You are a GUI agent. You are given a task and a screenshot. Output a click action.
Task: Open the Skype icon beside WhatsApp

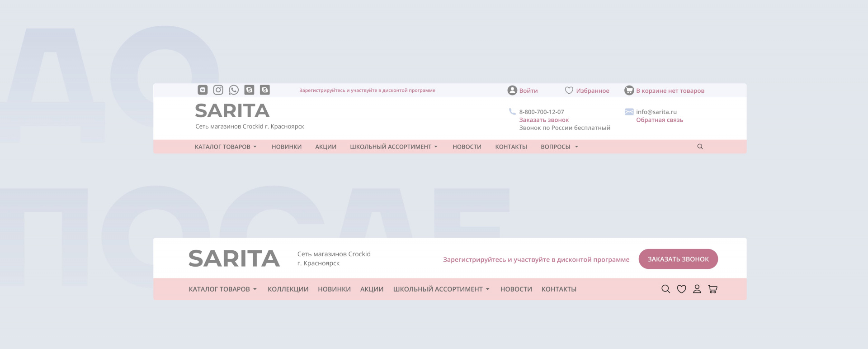click(249, 90)
